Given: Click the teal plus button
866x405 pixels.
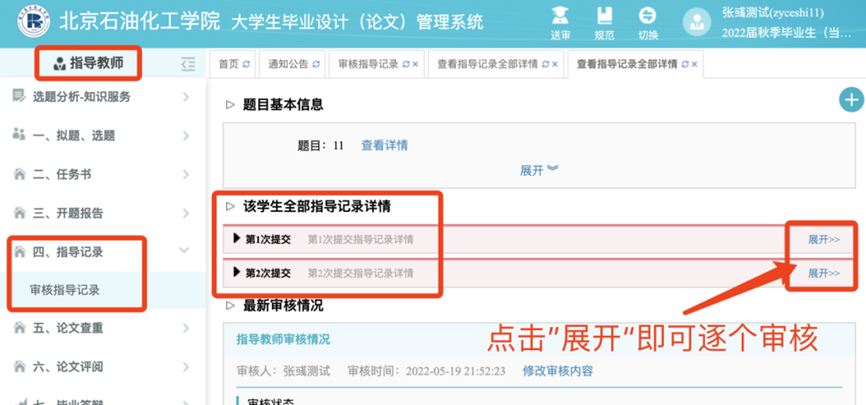Looking at the screenshot, I should [850, 99].
